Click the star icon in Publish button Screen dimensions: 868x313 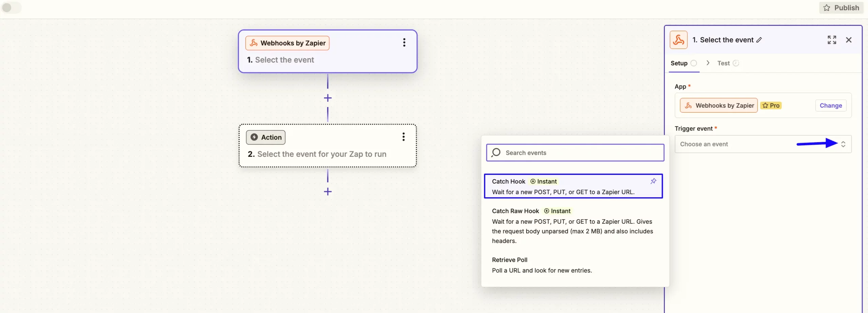click(x=827, y=8)
